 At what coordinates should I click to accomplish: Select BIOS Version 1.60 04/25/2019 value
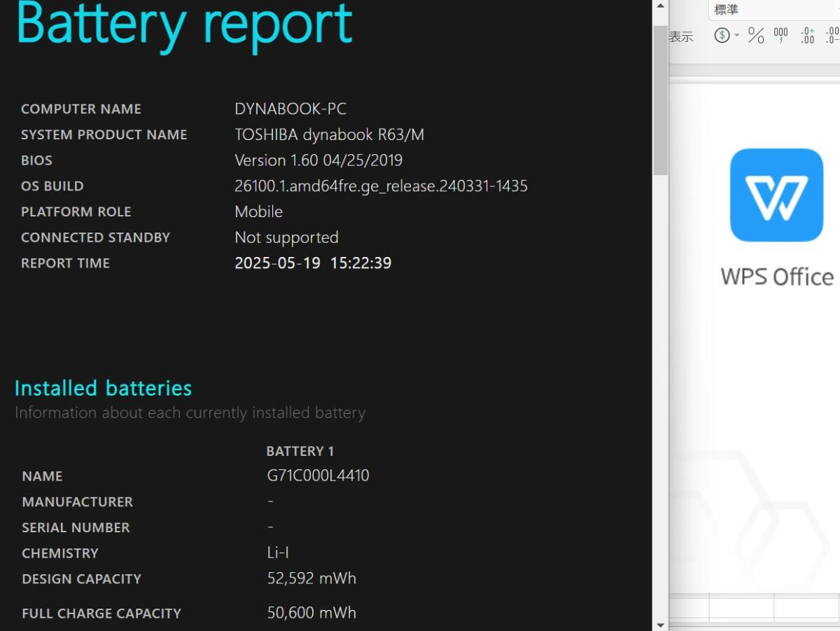(x=318, y=160)
